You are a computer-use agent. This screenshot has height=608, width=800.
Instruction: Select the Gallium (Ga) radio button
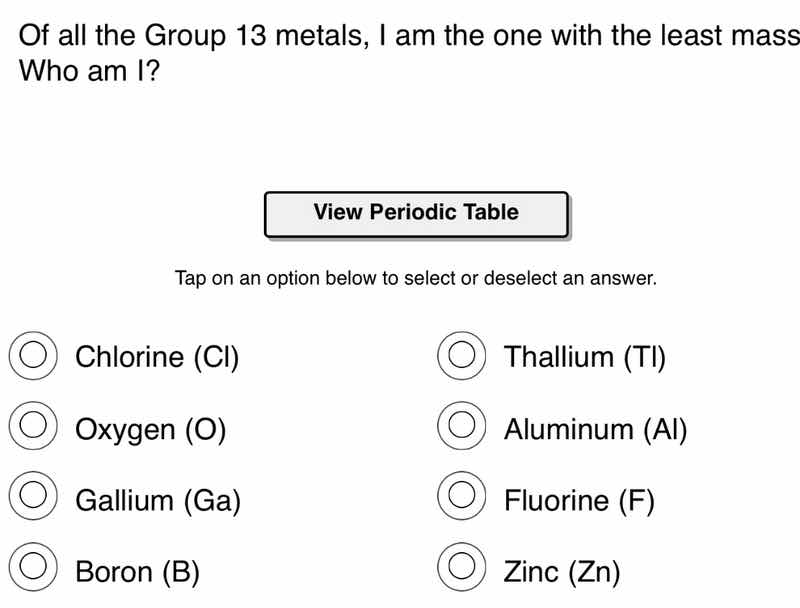[32, 497]
